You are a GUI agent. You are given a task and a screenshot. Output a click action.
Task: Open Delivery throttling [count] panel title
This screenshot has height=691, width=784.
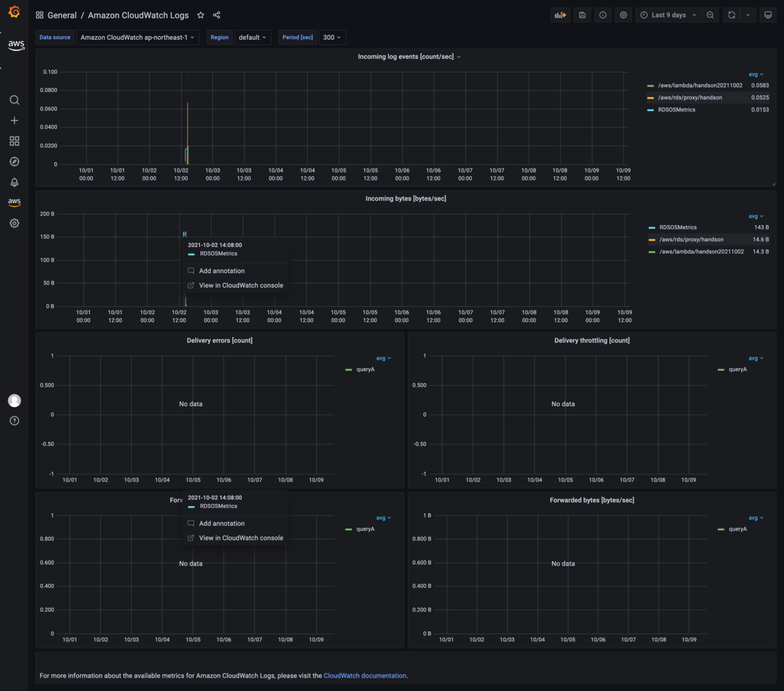click(x=592, y=341)
